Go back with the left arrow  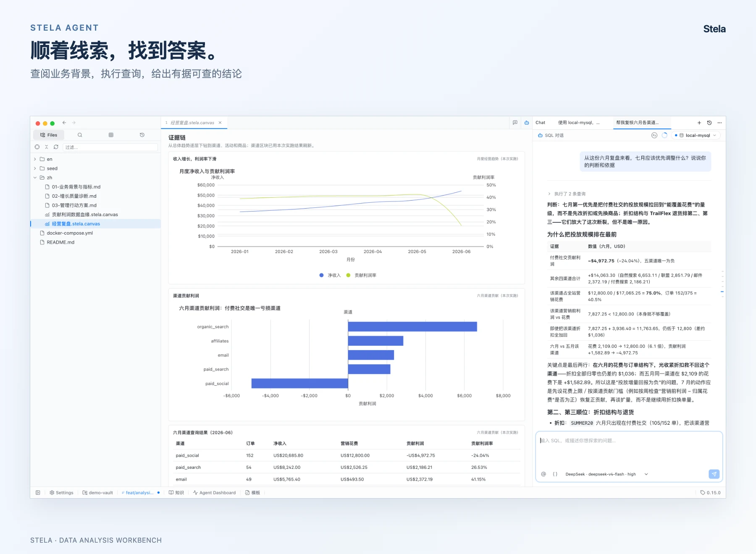pyautogui.click(x=64, y=123)
